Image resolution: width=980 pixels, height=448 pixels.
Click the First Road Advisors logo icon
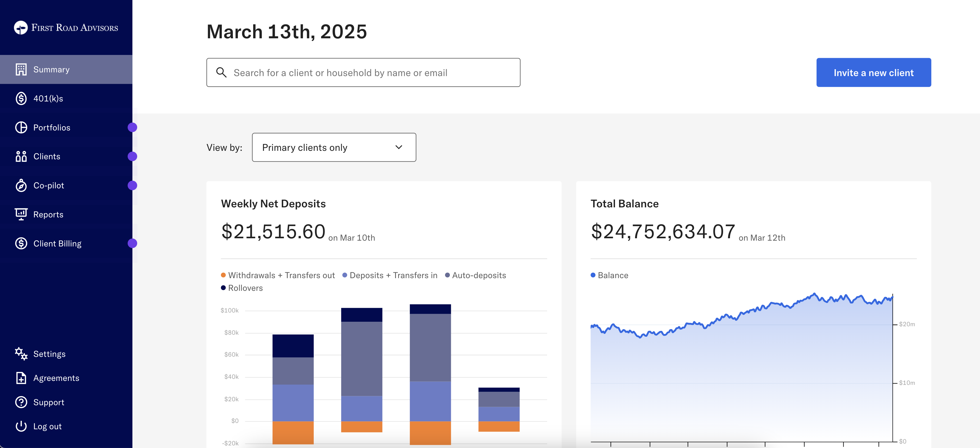21,27
